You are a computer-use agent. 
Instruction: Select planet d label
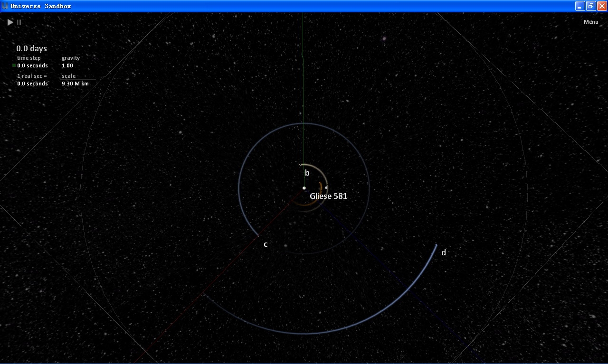click(444, 252)
